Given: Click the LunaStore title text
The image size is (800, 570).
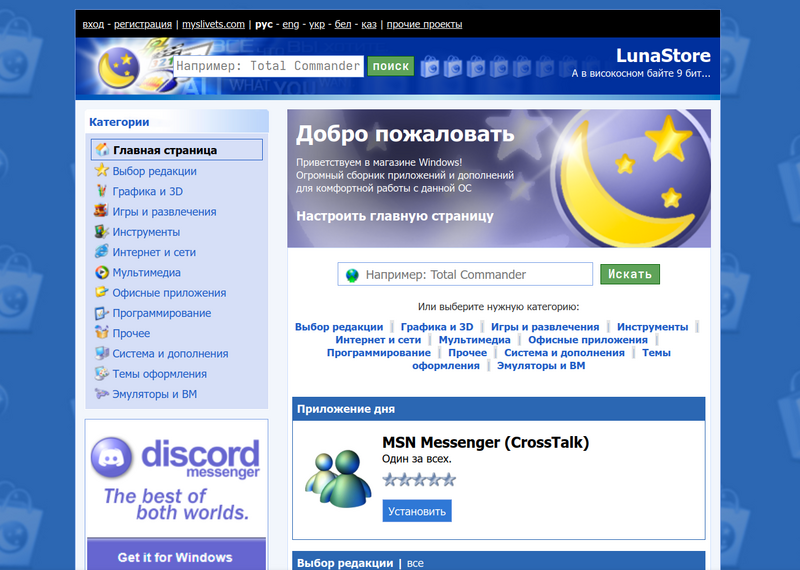Looking at the screenshot, I should [663, 55].
